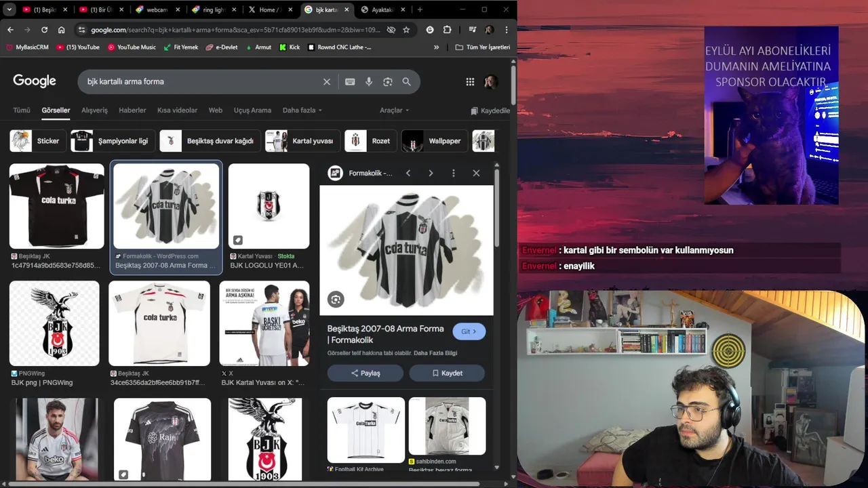
Task: Close the image preview panel
Action: [476, 174]
